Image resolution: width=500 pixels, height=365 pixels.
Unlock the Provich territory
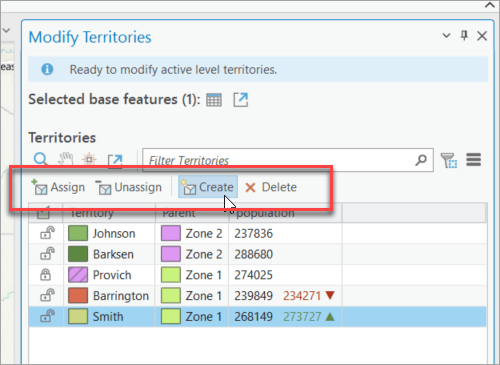point(46,275)
